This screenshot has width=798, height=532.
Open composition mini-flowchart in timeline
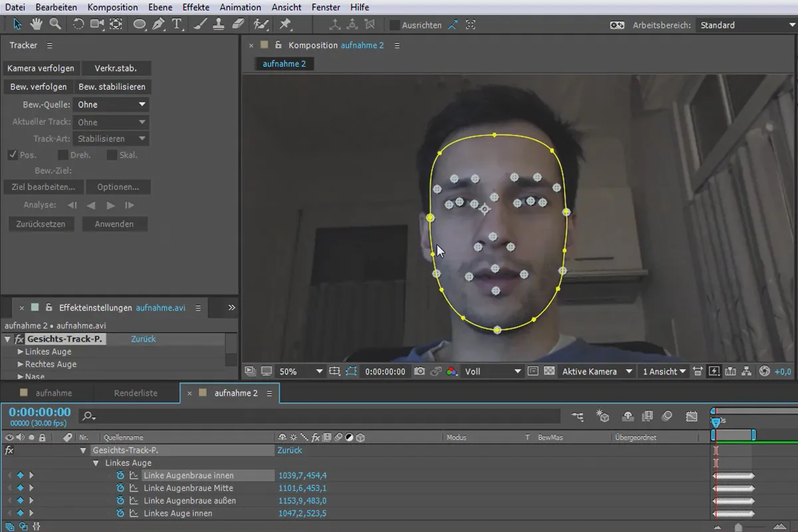click(x=577, y=416)
